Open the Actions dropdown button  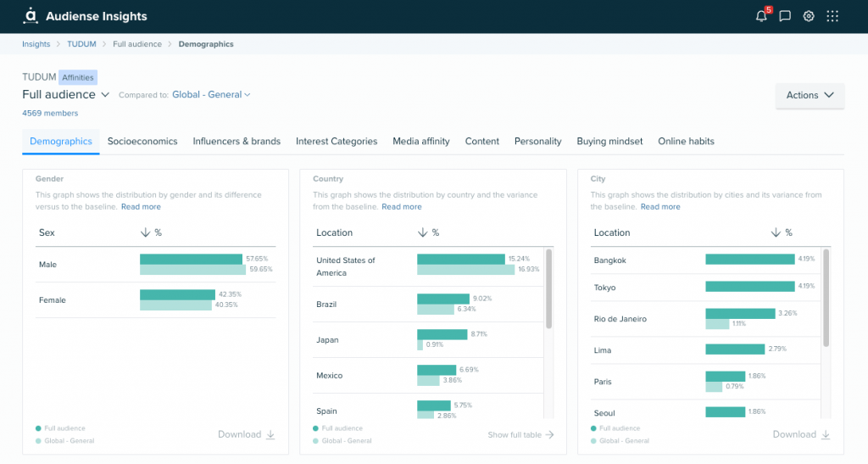coord(810,95)
